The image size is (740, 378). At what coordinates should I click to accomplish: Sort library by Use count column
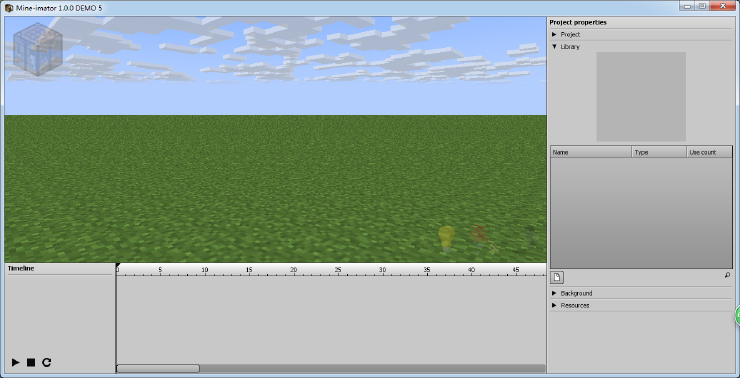pos(709,152)
